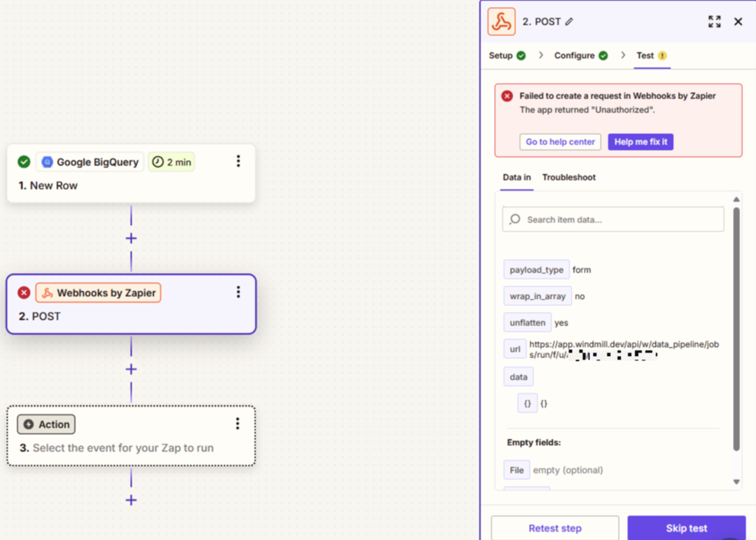Click the search magnifier icon
This screenshot has width=756, height=540.
point(515,219)
